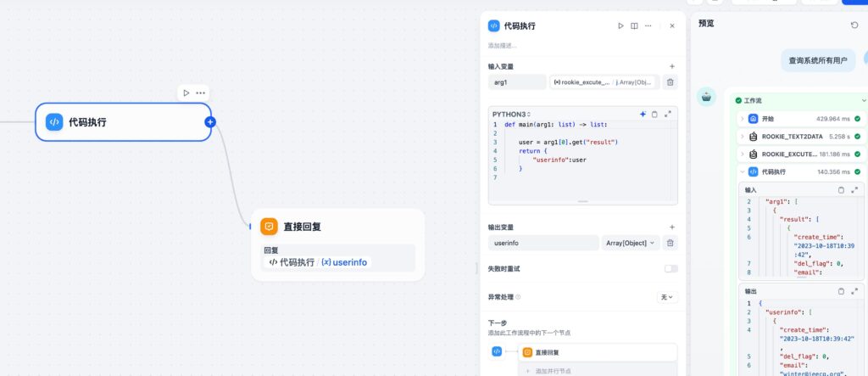Copy the 输出 JSON in preview

pyautogui.click(x=841, y=291)
